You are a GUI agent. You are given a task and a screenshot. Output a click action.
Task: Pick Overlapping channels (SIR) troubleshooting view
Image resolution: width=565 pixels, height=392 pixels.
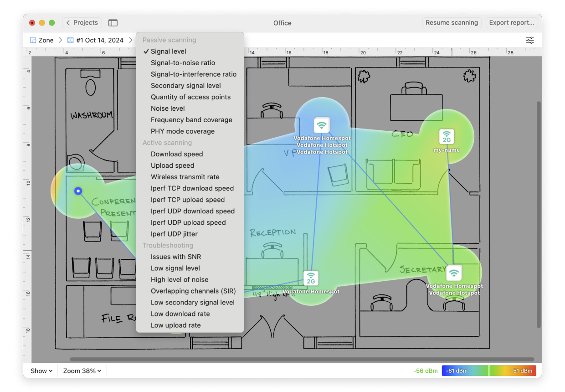(x=193, y=291)
